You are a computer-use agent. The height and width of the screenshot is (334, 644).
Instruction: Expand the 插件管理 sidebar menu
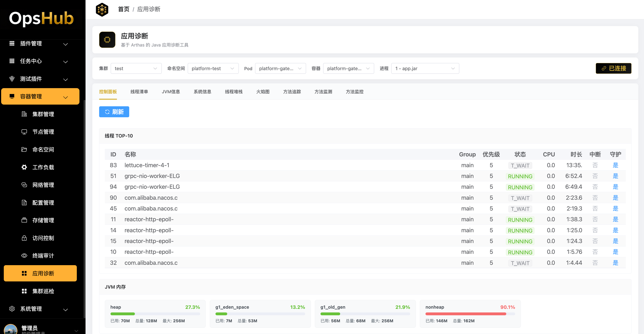[40, 44]
